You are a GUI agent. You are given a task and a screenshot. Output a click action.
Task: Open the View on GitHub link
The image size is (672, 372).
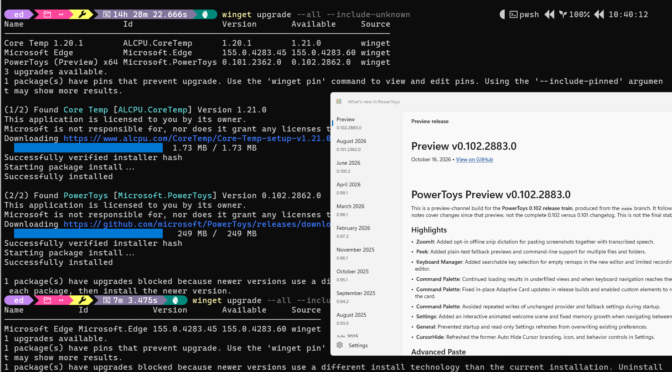pyautogui.click(x=474, y=159)
